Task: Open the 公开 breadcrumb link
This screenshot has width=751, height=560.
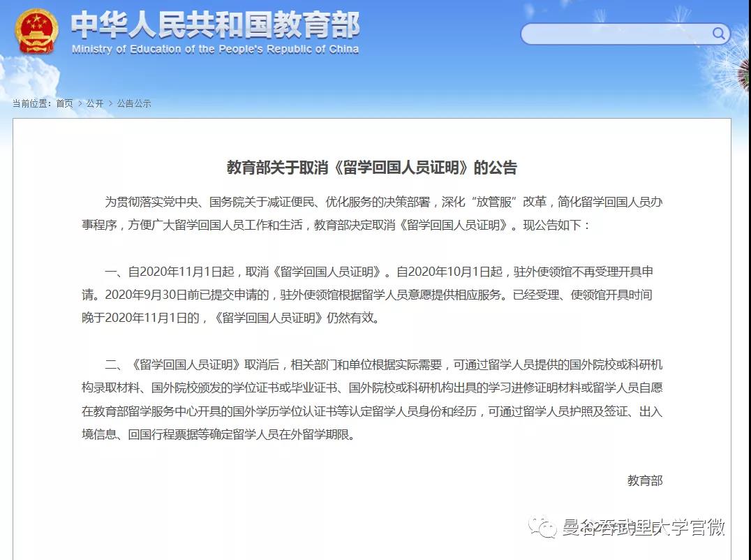Action: (x=95, y=103)
